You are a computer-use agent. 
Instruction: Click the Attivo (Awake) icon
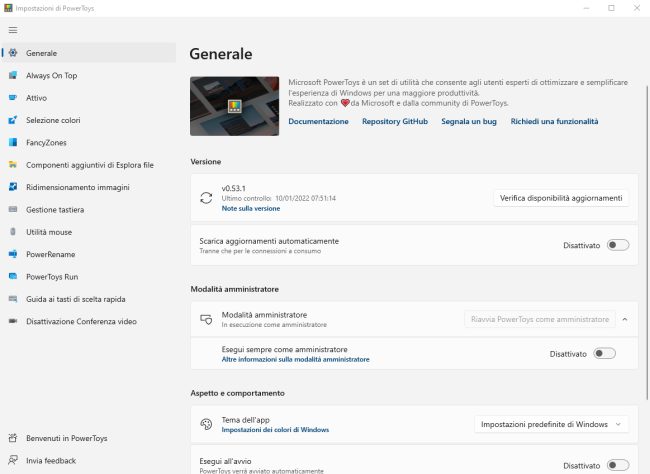pyautogui.click(x=13, y=97)
